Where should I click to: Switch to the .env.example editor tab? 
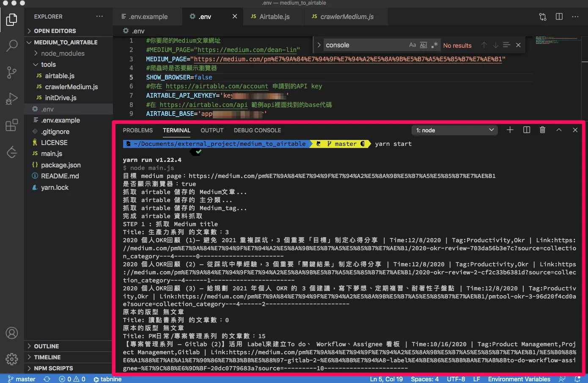coord(148,16)
